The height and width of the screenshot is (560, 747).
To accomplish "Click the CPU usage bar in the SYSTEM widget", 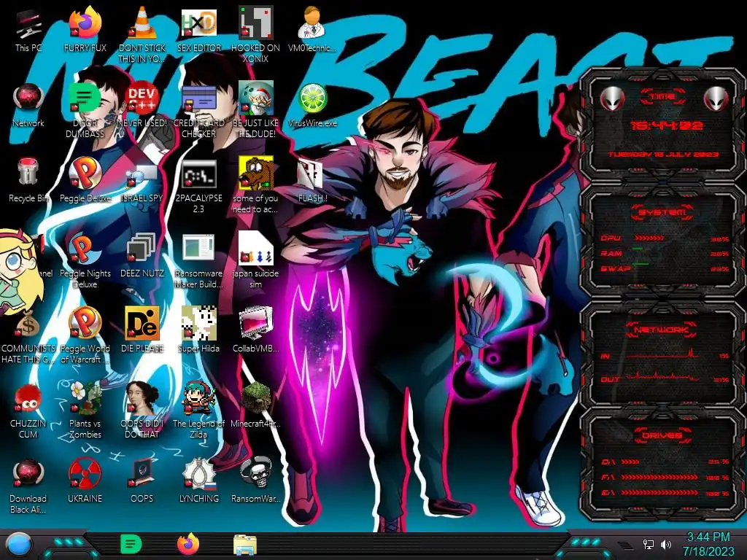I will [x=649, y=238].
